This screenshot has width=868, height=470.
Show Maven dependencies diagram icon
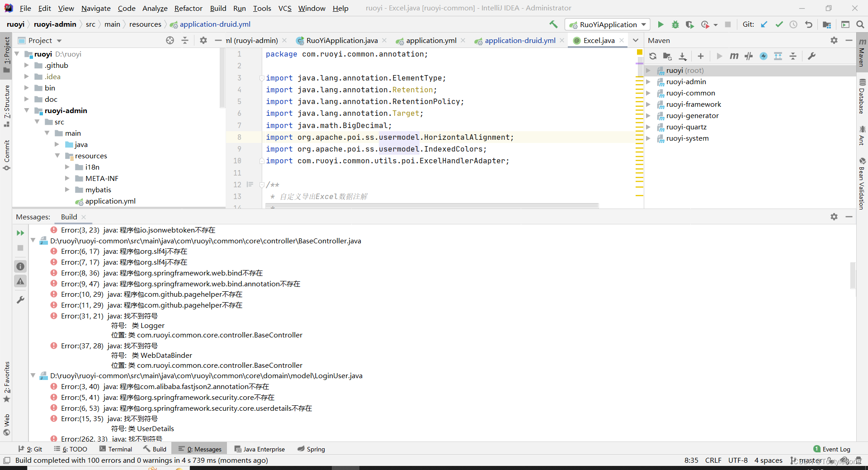[778, 56]
